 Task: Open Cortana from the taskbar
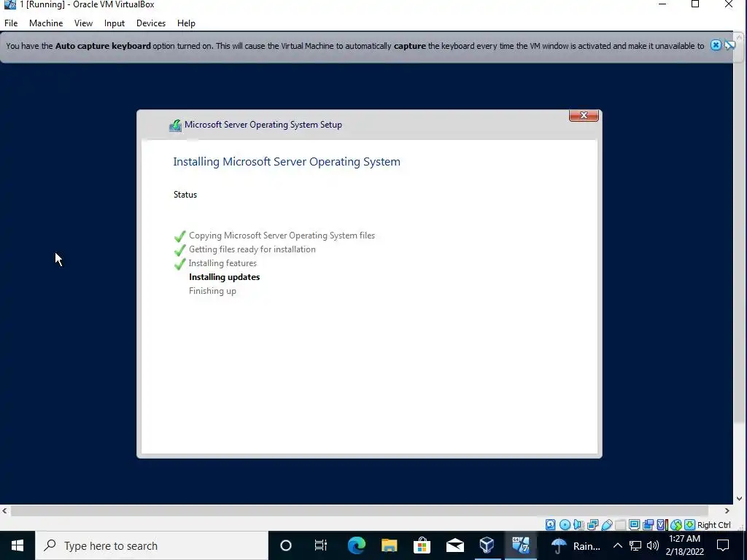click(286, 545)
